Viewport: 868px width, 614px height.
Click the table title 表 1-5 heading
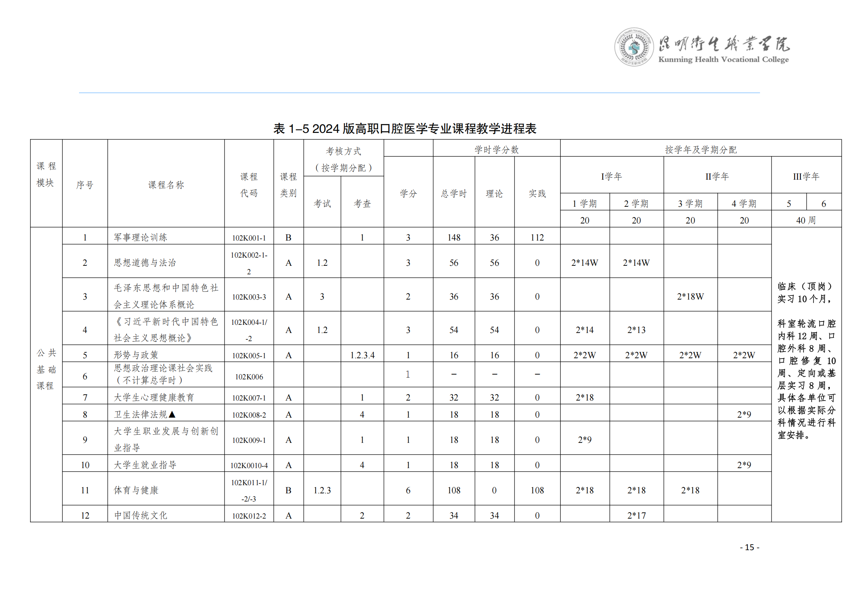click(404, 128)
